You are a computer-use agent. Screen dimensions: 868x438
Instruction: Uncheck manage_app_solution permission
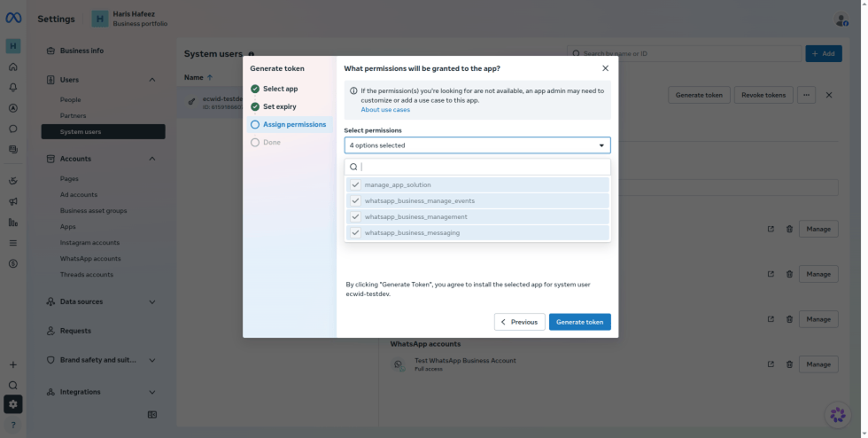[x=355, y=184]
